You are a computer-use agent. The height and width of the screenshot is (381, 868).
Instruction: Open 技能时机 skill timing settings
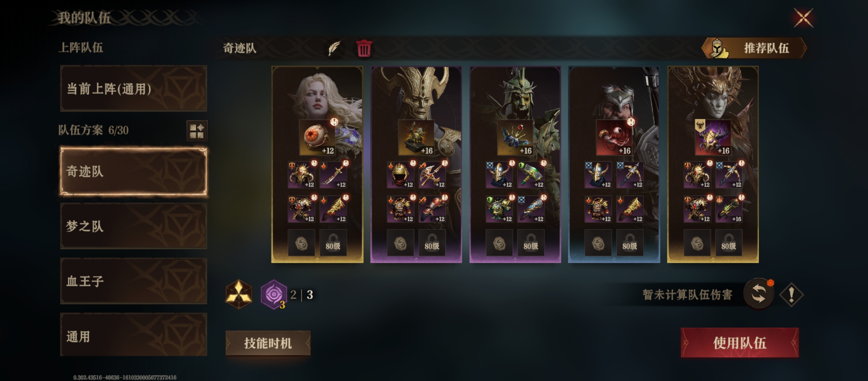tap(268, 343)
